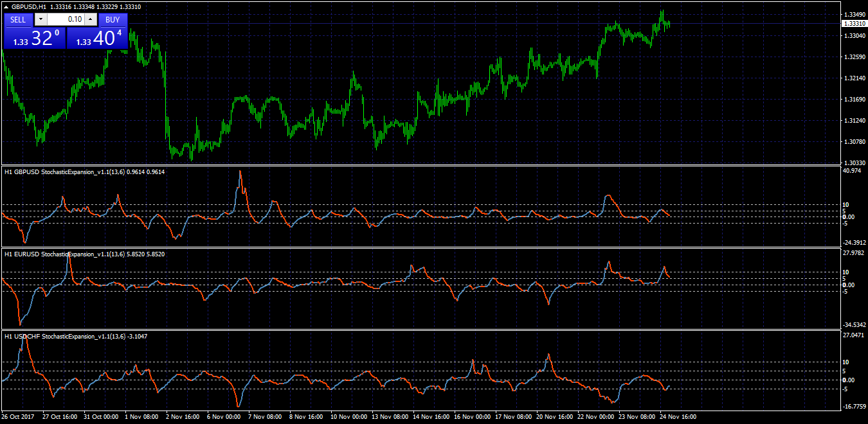Select the GBPUSD StochasticExpansion indicator label

coord(84,172)
